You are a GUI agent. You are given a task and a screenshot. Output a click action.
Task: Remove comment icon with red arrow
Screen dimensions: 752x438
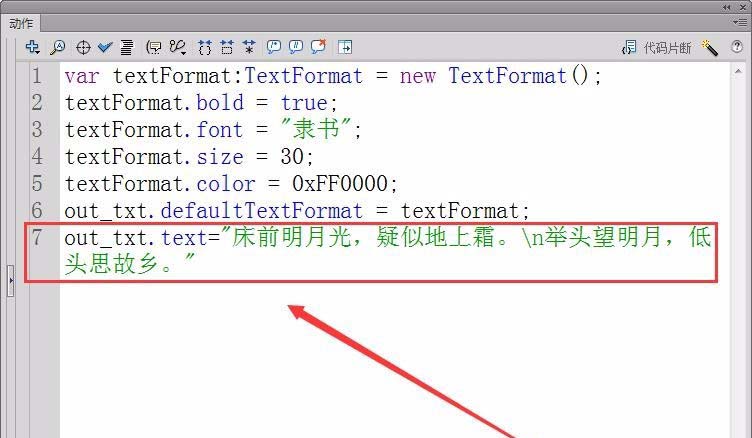click(318, 46)
